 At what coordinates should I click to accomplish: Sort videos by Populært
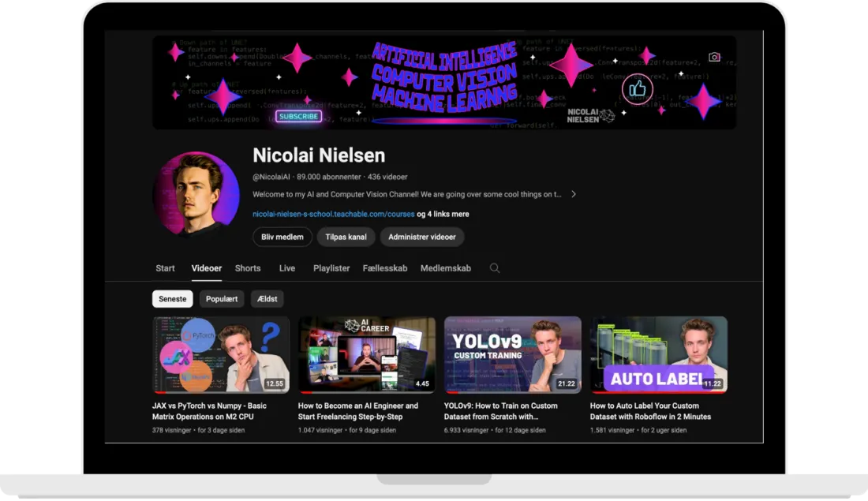click(x=222, y=299)
